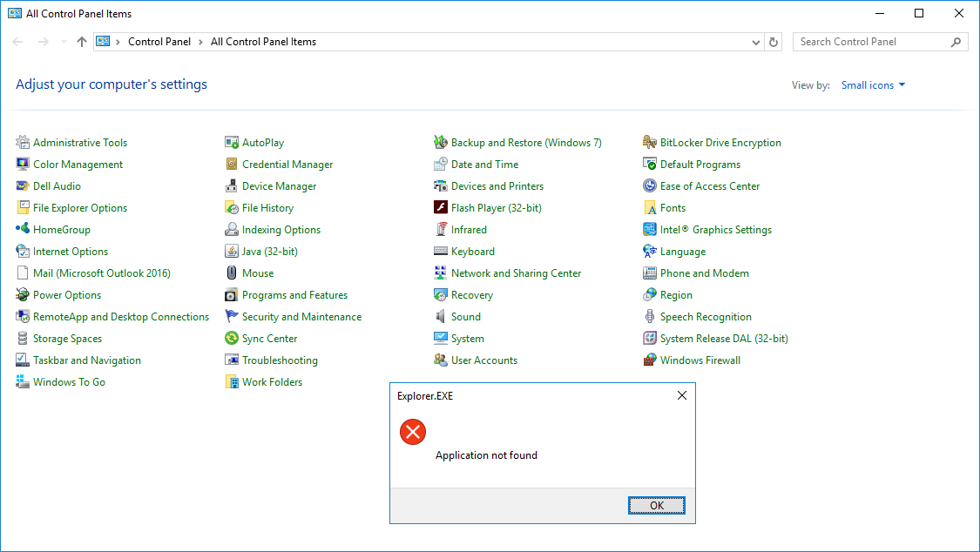Open Network and Sharing Center

[516, 273]
